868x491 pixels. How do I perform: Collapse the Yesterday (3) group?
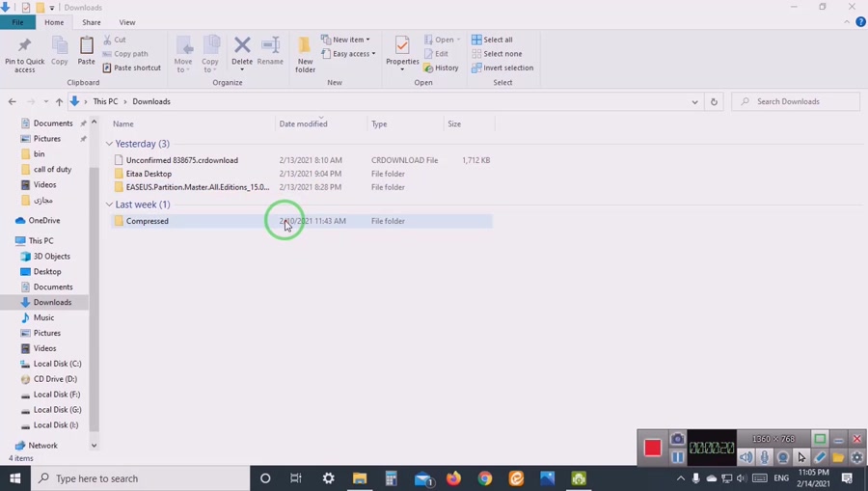tap(109, 144)
